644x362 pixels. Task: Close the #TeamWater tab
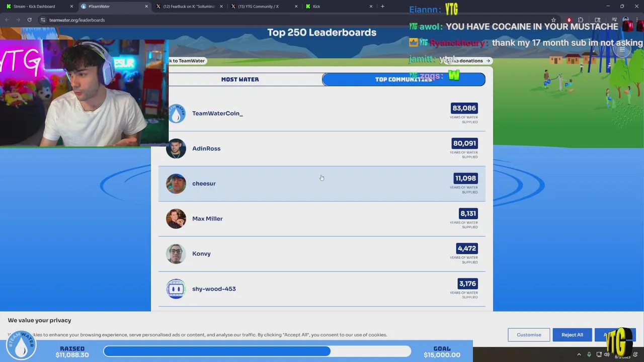[x=146, y=7]
